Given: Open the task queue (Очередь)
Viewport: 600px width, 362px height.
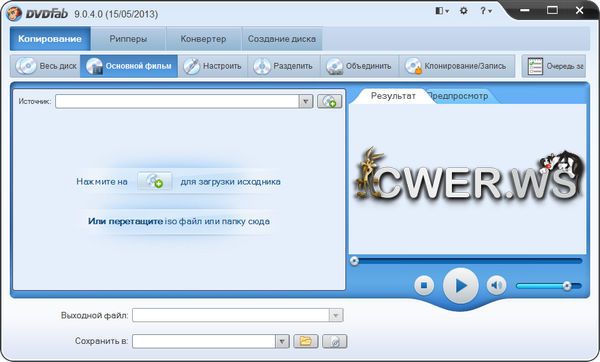Looking at the screenshot, I should (554, 66).
